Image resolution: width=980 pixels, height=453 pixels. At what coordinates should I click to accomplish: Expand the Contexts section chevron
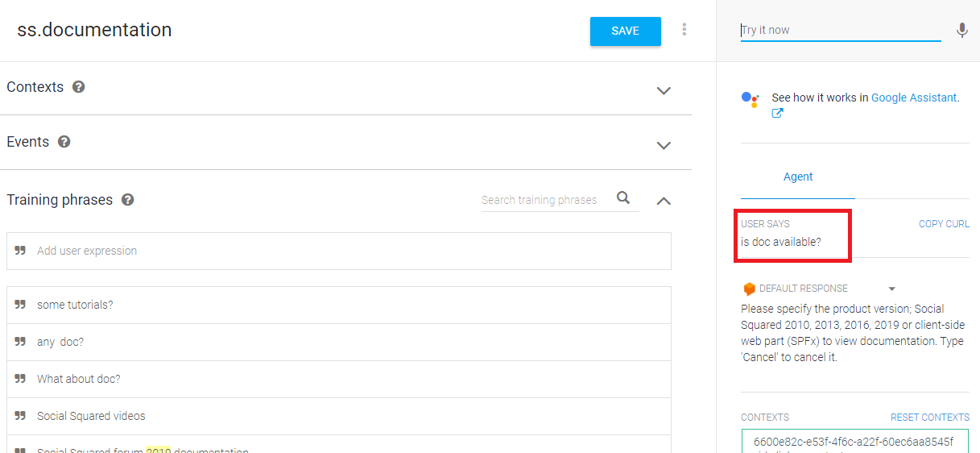pyautogui.click(x=664, y=91)
